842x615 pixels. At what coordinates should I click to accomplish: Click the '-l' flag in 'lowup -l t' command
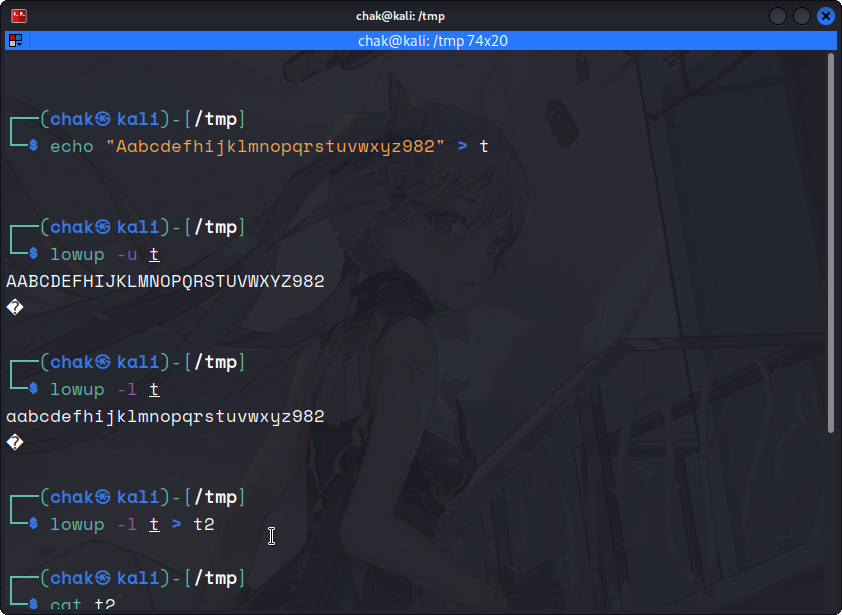tap(126, 389)
